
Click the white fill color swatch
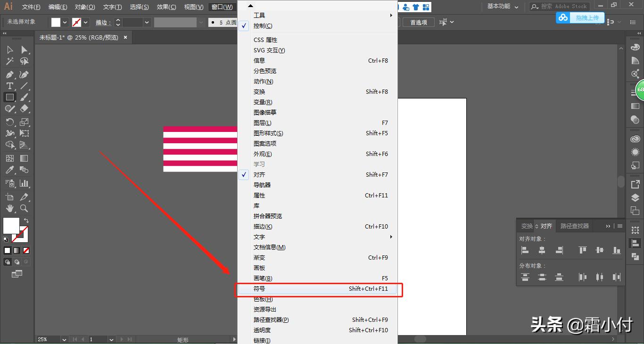pos(56,22)
